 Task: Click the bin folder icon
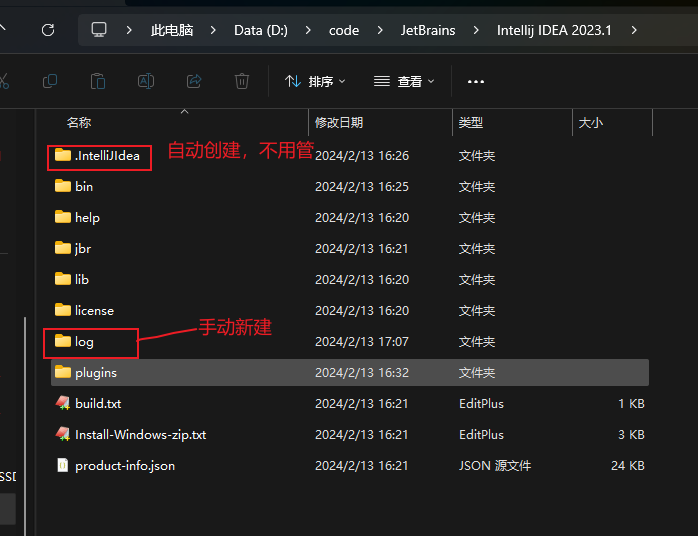63,186
